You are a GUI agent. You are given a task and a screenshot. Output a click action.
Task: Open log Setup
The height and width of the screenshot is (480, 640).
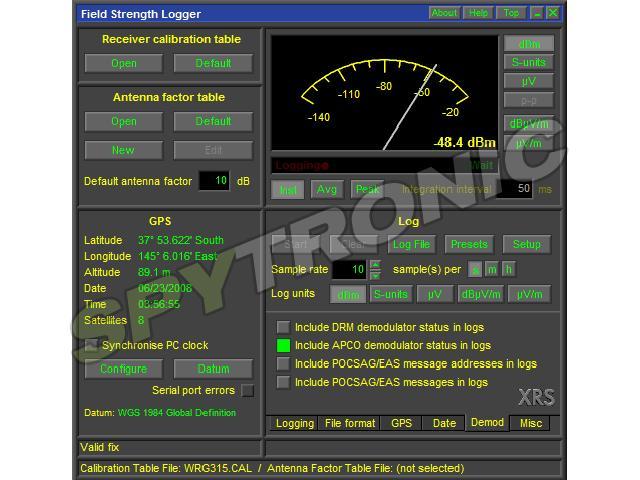527,244
